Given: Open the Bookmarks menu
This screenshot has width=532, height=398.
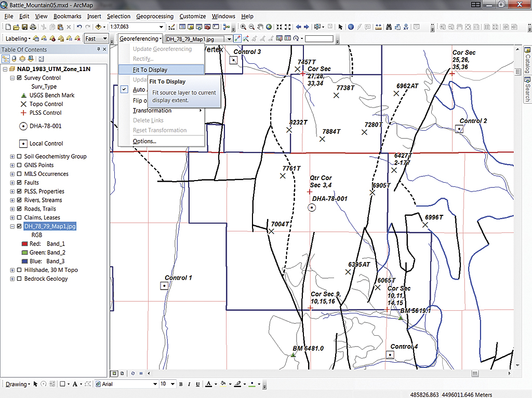Looking at the screenshot, I should coord(67,16).
